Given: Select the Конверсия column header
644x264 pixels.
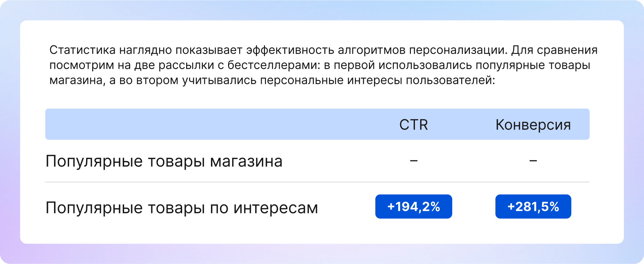Looking at the screenshot, I should [533, 125].
